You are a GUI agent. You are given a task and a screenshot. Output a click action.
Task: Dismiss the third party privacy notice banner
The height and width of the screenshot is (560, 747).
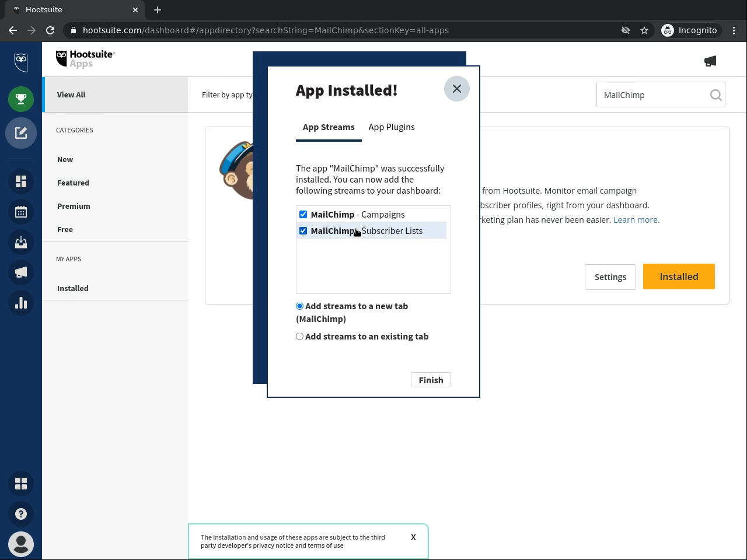413,537
